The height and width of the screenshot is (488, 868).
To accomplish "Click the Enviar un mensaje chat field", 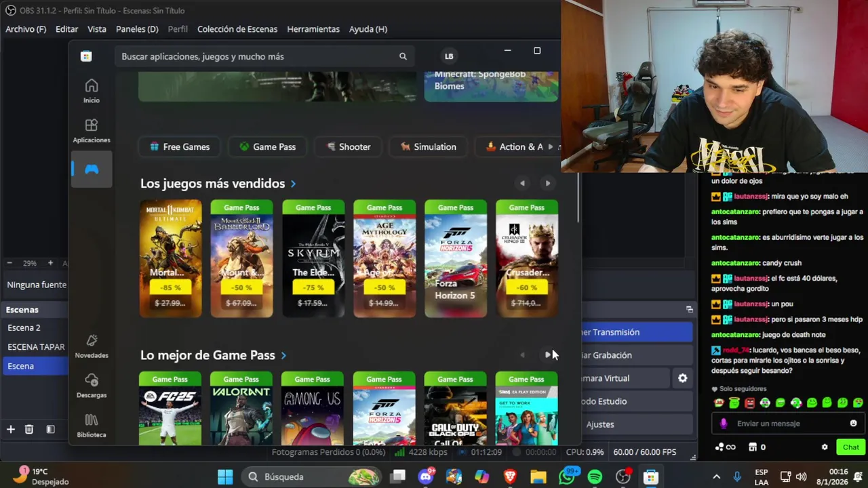I will click(789, 424).
